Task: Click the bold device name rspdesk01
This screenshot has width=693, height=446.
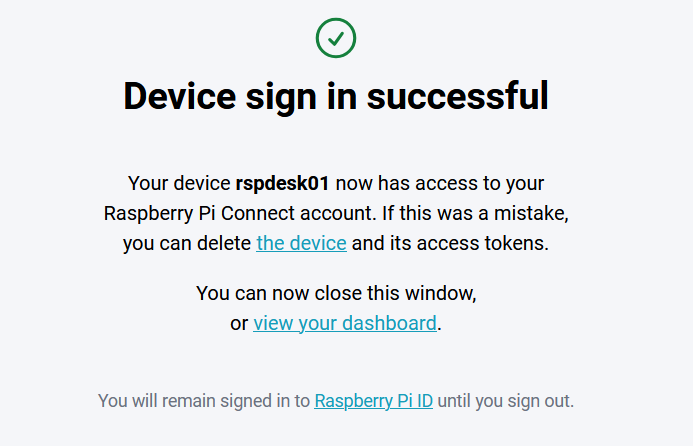Action: point(282,184)
